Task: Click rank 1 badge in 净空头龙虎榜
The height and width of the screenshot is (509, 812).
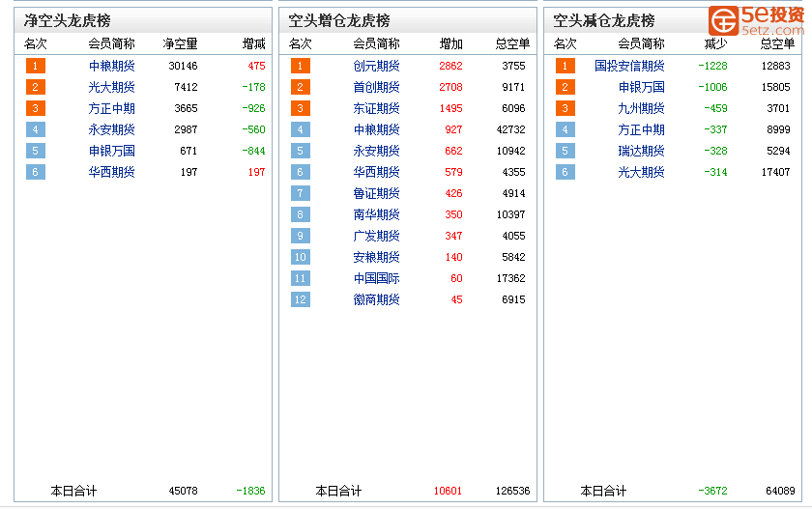Action: [35, 66]
